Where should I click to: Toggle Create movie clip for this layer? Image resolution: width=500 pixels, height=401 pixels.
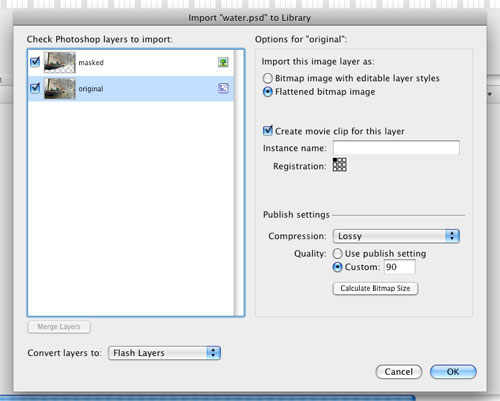click(x=268, y=130)
